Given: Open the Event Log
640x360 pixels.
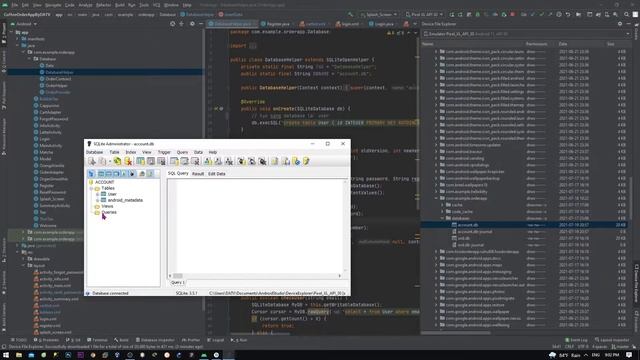Looking at the screenshot, I should [577, 340].
